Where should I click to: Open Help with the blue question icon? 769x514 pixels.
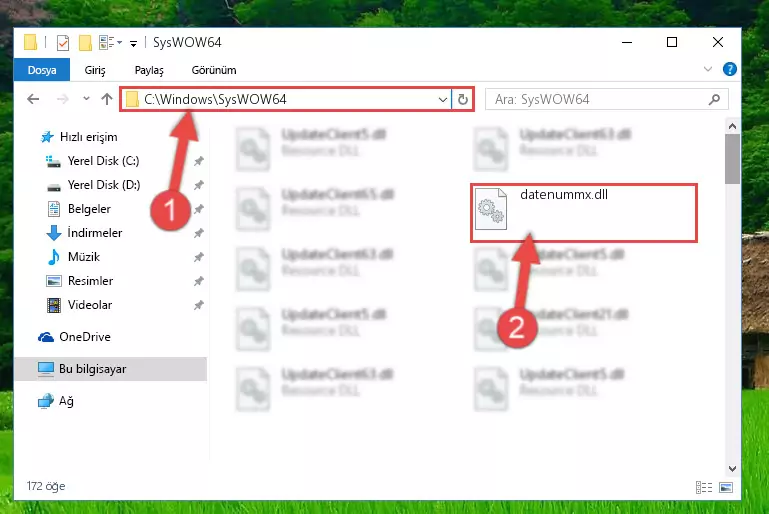point(729,69)
